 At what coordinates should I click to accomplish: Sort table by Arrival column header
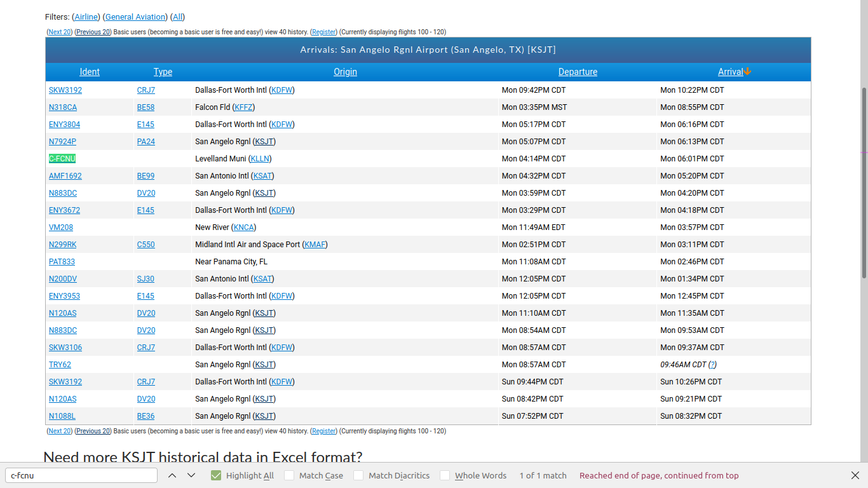730,72
